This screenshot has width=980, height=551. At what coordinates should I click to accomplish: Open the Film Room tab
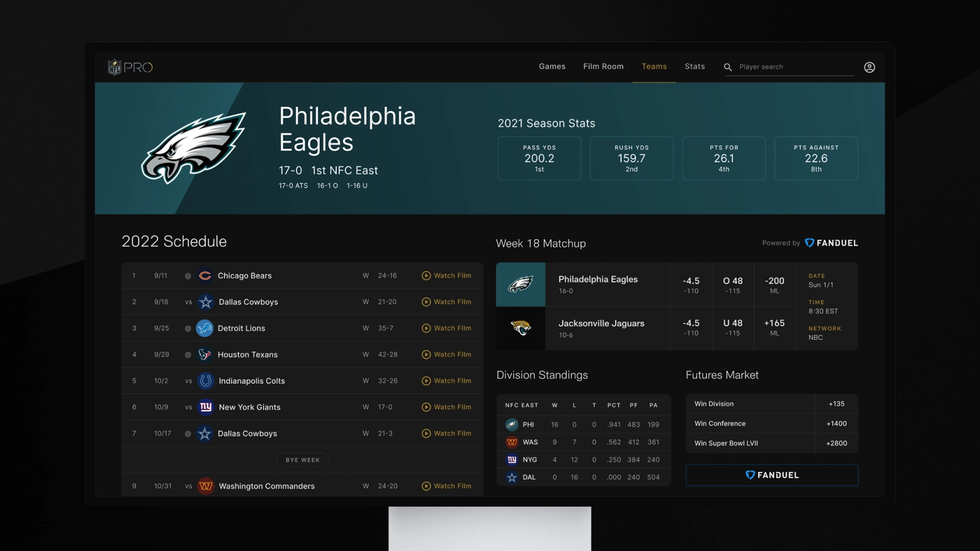pyautogui.click(x=603, y=67)
